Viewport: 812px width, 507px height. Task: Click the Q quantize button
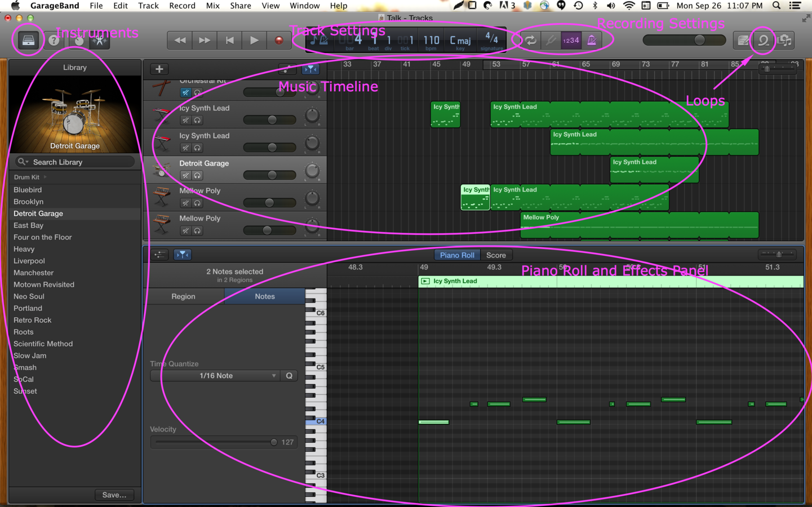pos(289,376)
